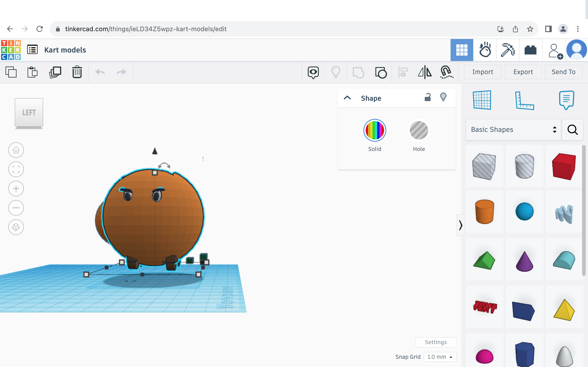Screen dimensions: 588x367
Task: Select the Workplane tool
Action: coord(482,100)
